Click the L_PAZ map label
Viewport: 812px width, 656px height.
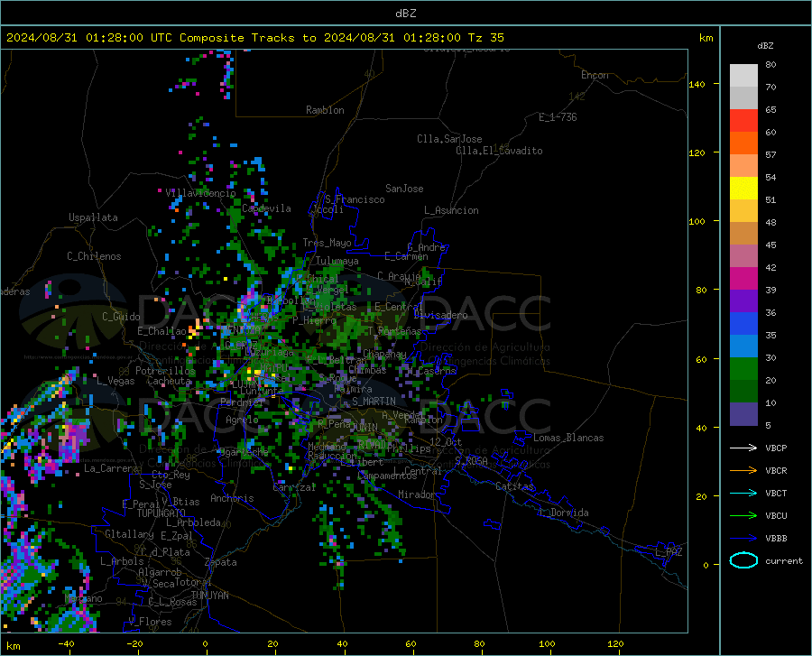(x=669, y=552)
